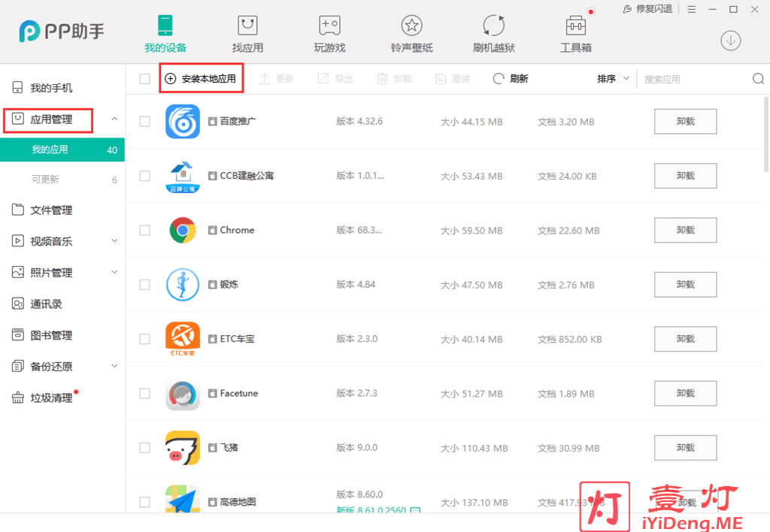Click the Facetune app icon

183,394
